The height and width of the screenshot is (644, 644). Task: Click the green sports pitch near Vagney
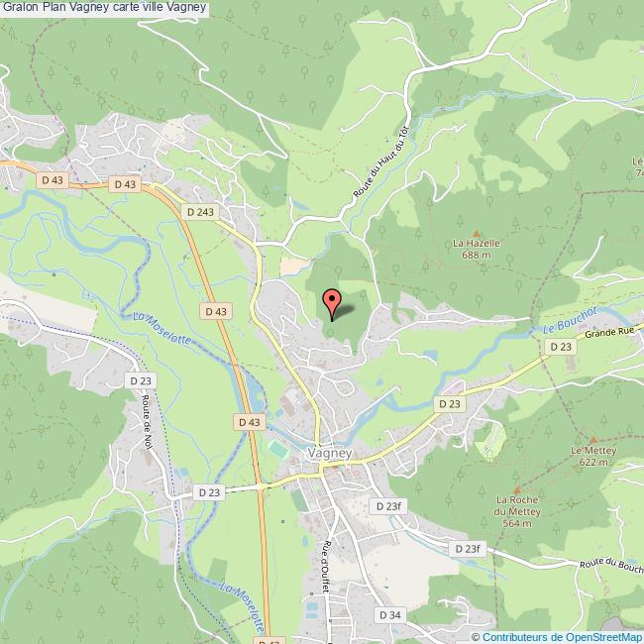pos(278,450)
